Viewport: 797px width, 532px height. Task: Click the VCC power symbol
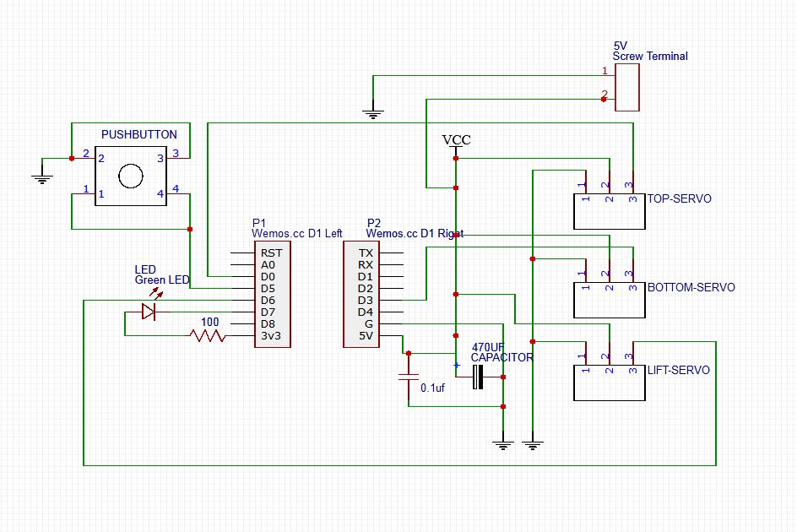click(456, 144)
